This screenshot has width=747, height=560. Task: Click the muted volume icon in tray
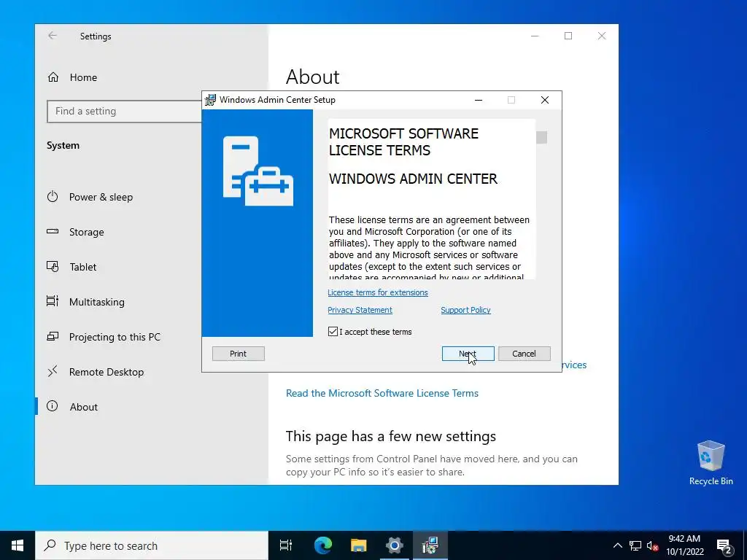pos(652,545)
